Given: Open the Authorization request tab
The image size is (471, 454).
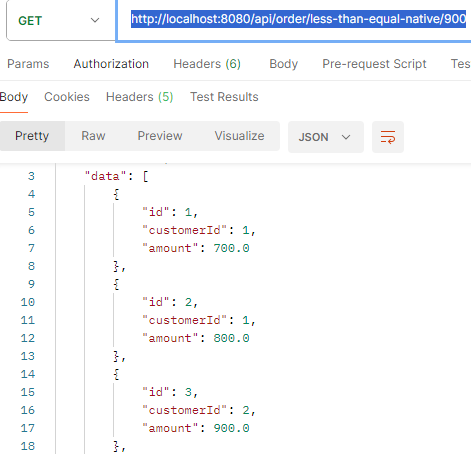Looking at the screenshot, I should coord(111,64).
